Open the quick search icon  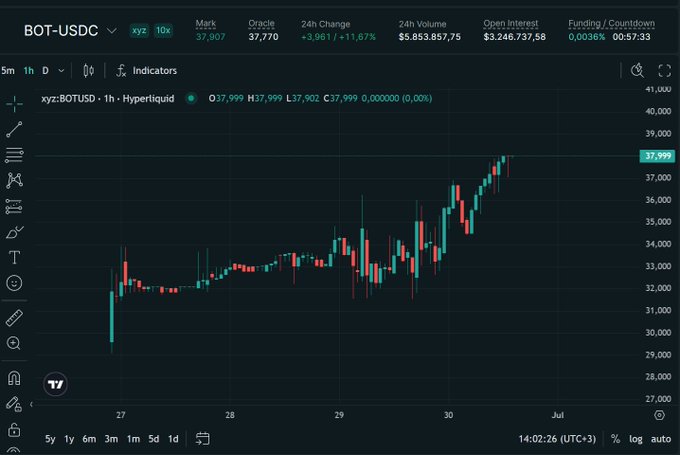pyautogui.click(x=638, y=70)
